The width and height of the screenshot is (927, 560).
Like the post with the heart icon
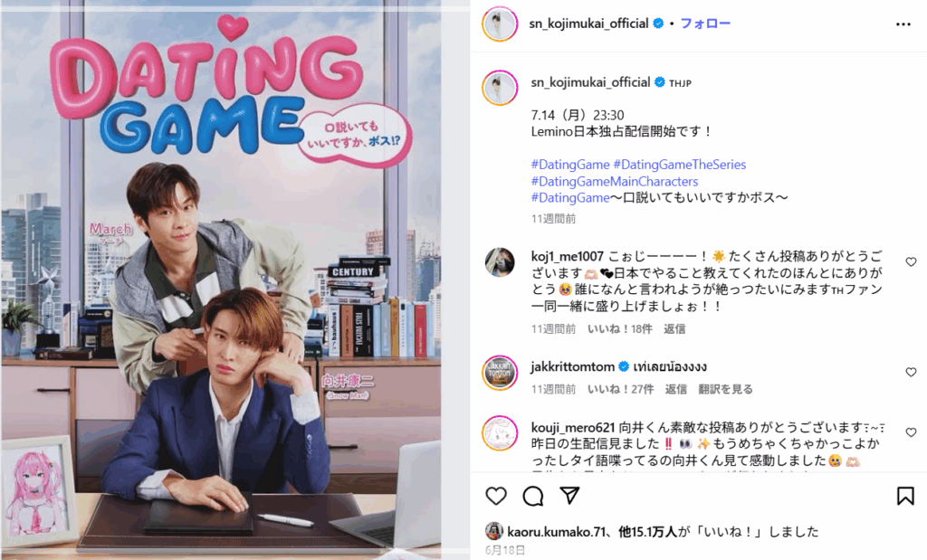[x=496, y=496]
